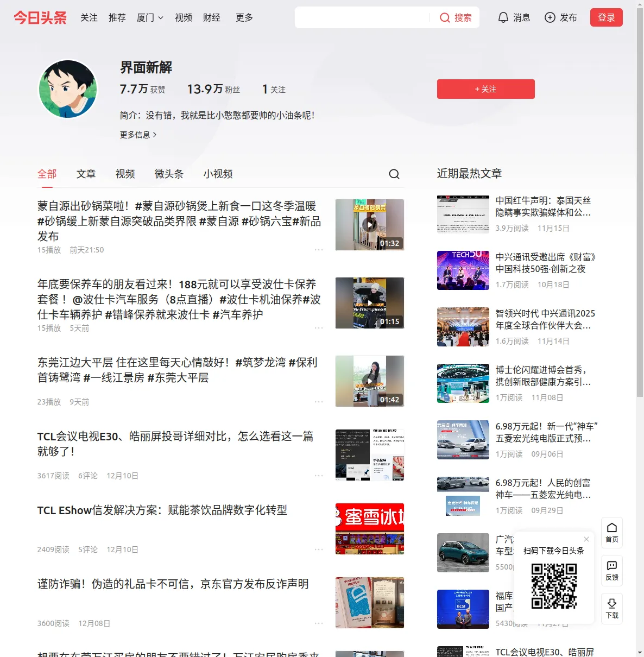Screen dimensions: 644x657
Task: Click the red +关注 follow button
Action: [x=486, y=89]
